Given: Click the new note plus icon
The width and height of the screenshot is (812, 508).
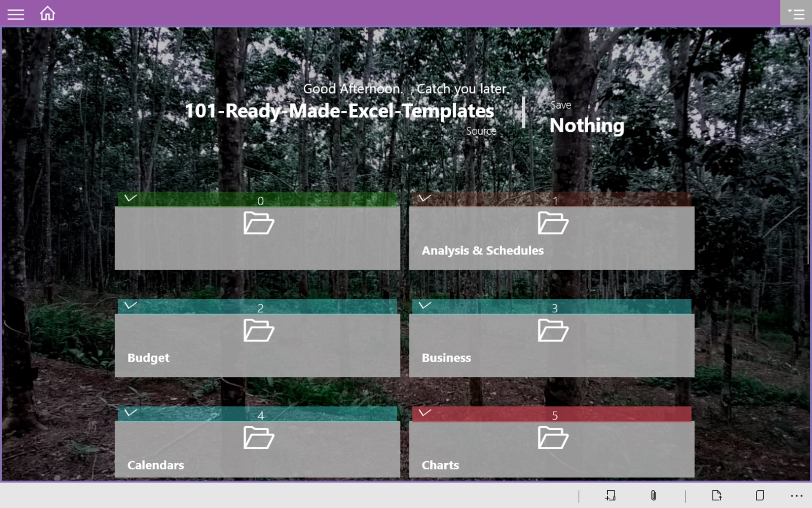Looking at the screenshot, I should tap(610, 495).
